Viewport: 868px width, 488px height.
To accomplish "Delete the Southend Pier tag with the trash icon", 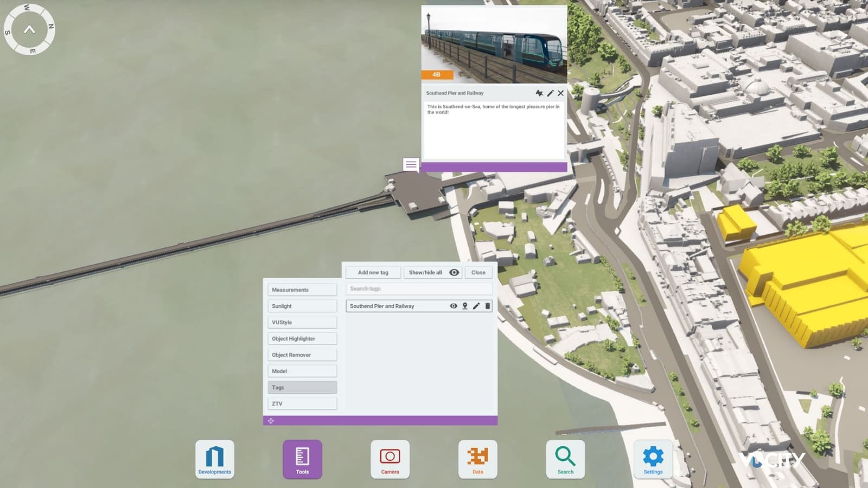I will 488,306.
